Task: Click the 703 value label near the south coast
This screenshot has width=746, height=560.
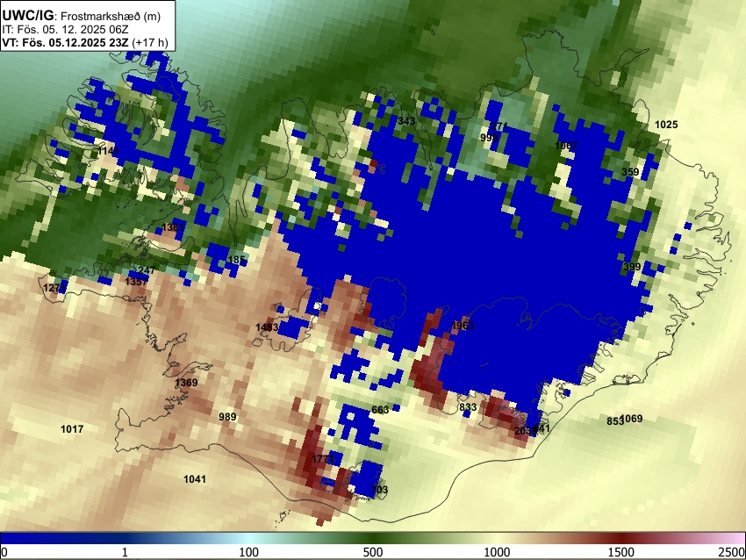Action: click(x=379, y=490)
